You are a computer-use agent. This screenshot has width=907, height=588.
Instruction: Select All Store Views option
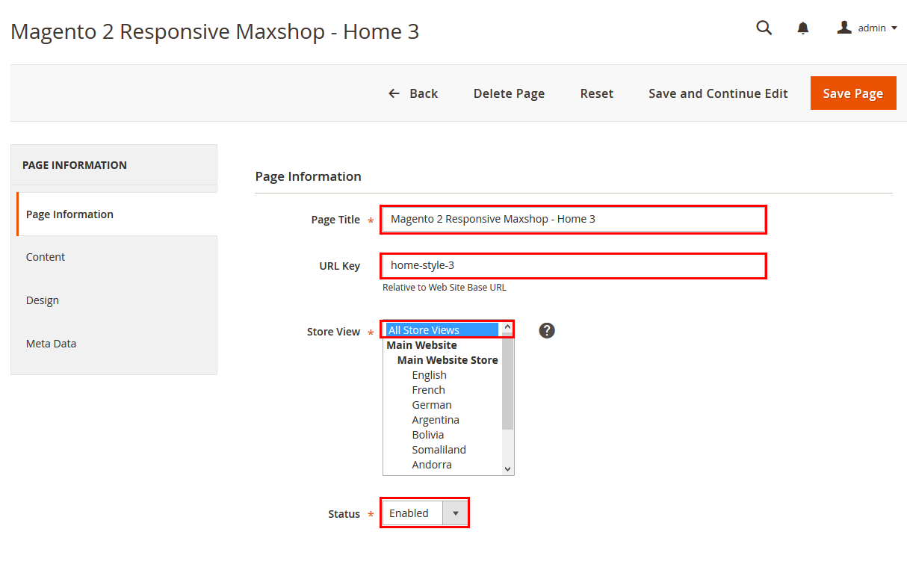point(441,329)
